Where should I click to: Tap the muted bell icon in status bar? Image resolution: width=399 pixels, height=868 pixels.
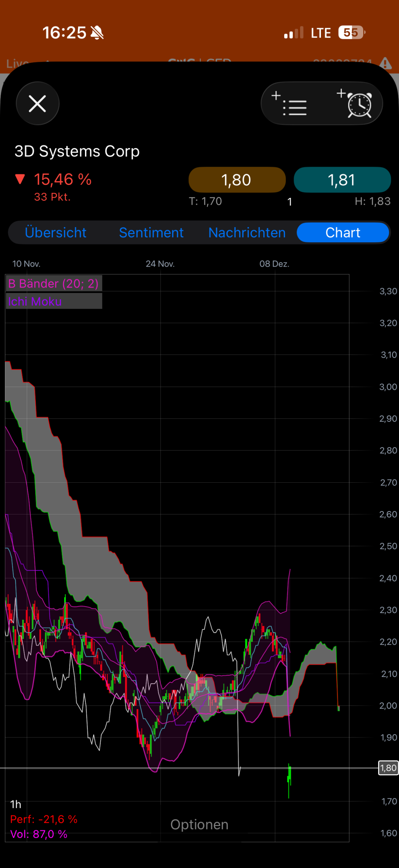click(97, 33)
